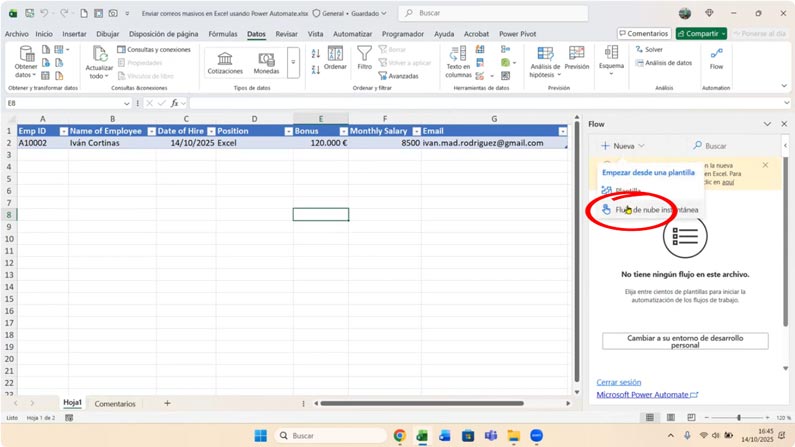The image size is (795, 447).
Task: Click the Flow automation icon
Action: pyautogui.click(x=716, y=58)
